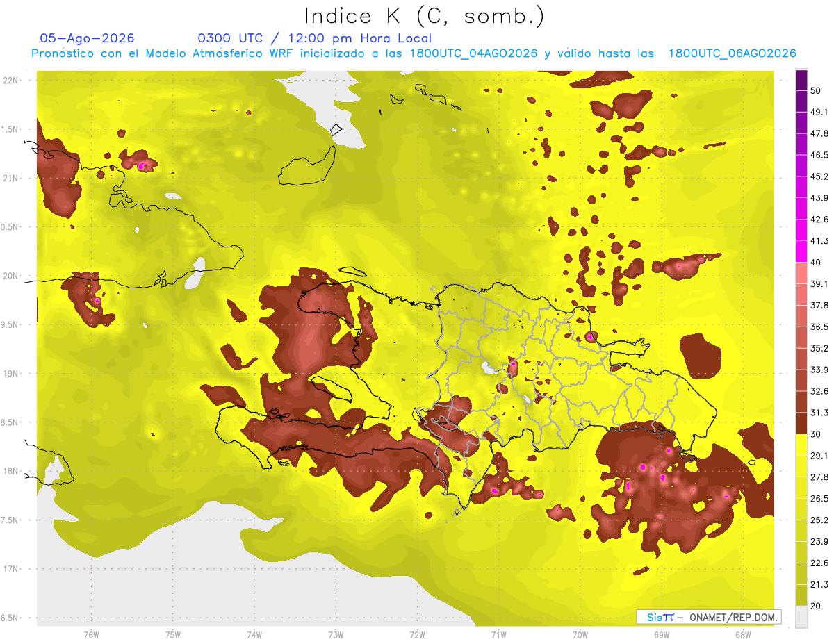Click colorbar value "49.1"

(x=819, y=112)
